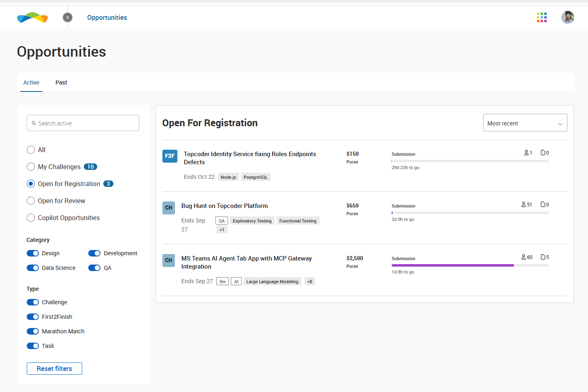Expand the navigation with the round chevron button
The image size is (588, 392).
68,17
